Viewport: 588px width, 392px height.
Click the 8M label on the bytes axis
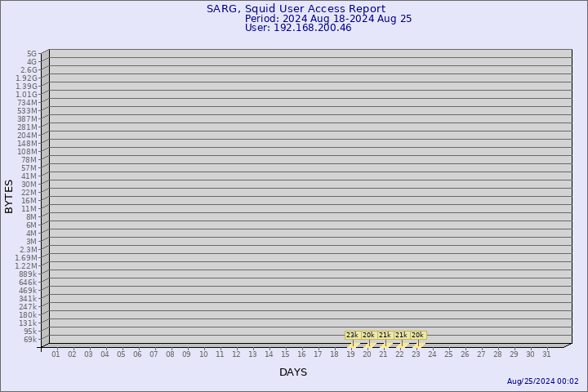pyautogui.click(x=31, y=217)
